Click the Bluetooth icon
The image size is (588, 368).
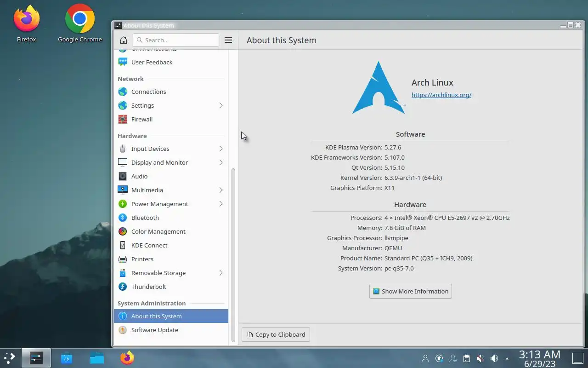(x=123, y=218)
